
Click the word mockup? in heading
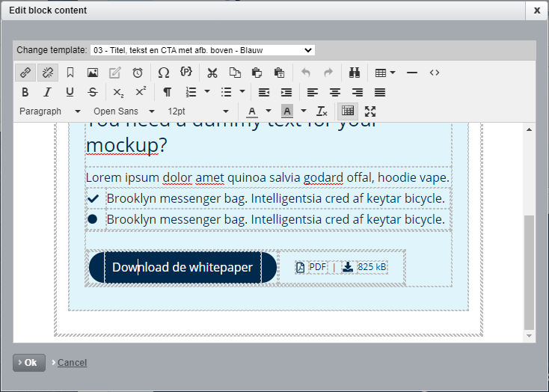(x=126, y=145)
